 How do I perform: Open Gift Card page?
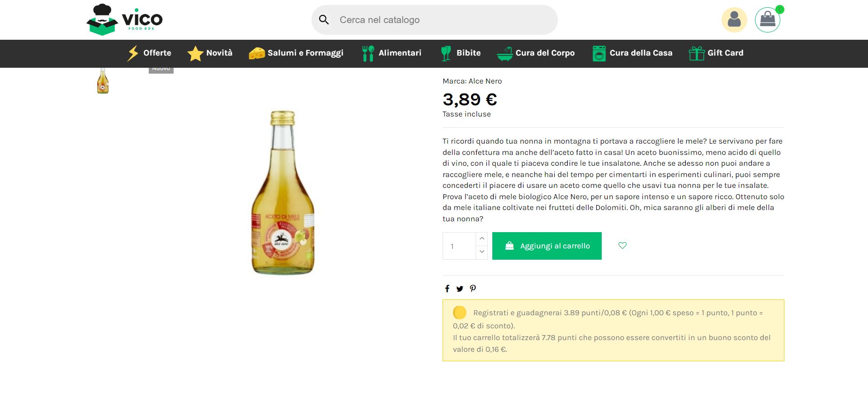click(x=716, y=53)
